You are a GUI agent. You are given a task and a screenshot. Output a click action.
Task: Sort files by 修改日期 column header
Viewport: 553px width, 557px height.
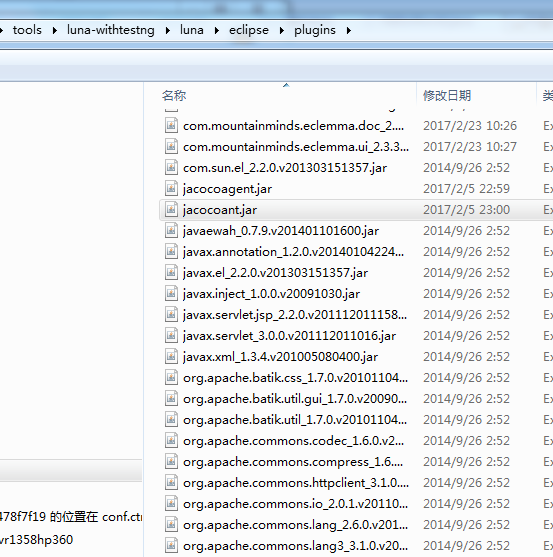pos(447,95)
